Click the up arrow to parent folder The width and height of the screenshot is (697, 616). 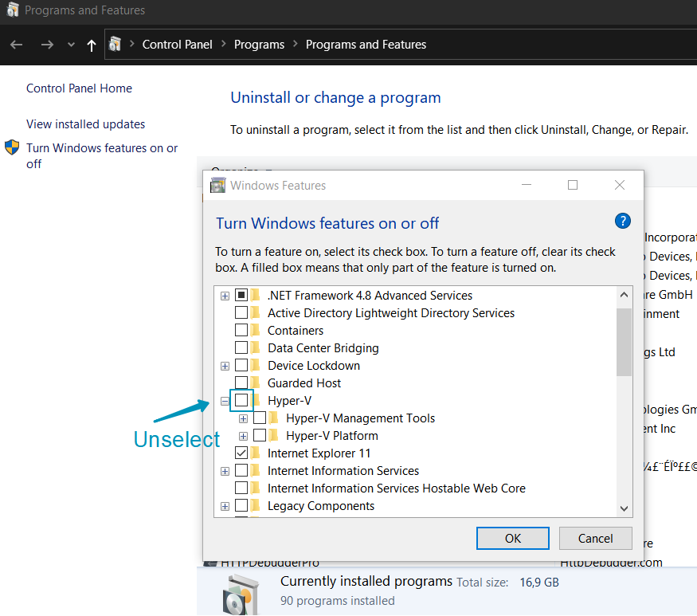pos(92,45)
